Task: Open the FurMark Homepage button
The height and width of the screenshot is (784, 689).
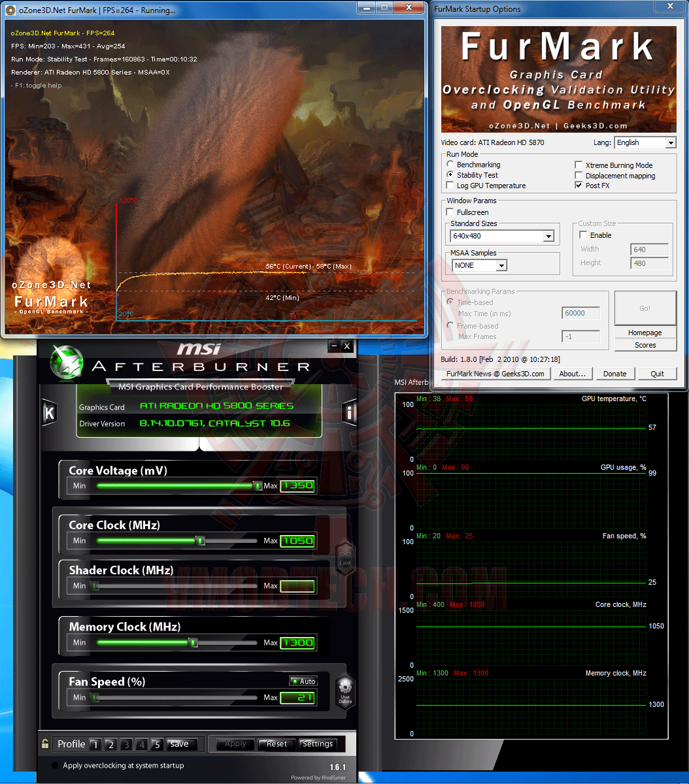Action: coord(645,333)
